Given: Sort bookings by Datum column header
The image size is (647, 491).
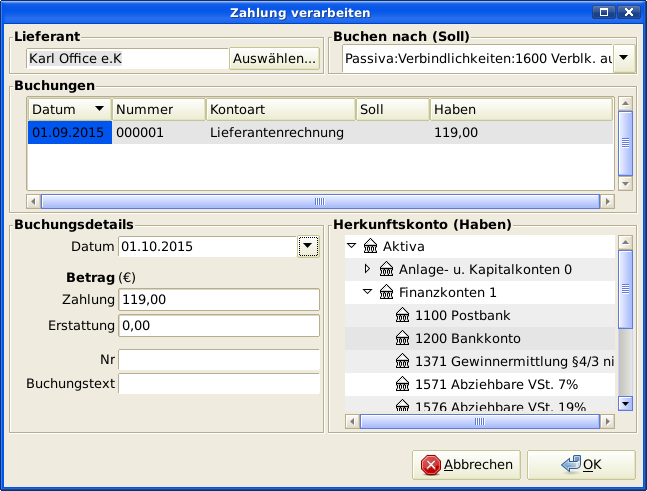Looking at the screenshot, I should (x=68, y=109).
